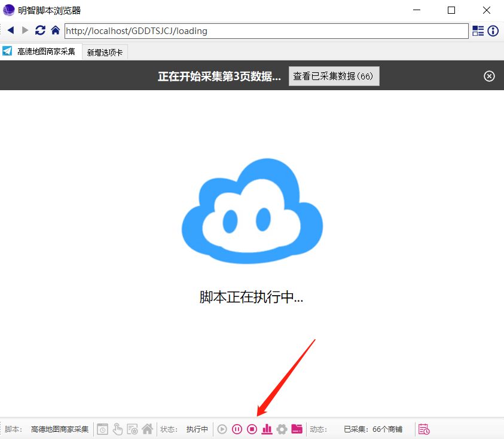The height and width of the screenshot is (439, 504).
Task: Click the 脚本正在执行中 message
Action: point(251,297)
